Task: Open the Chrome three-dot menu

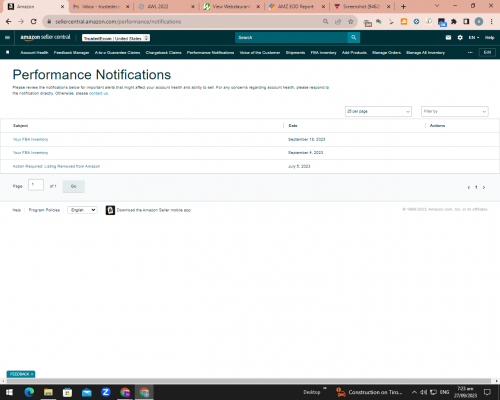Action: (491, 22)
